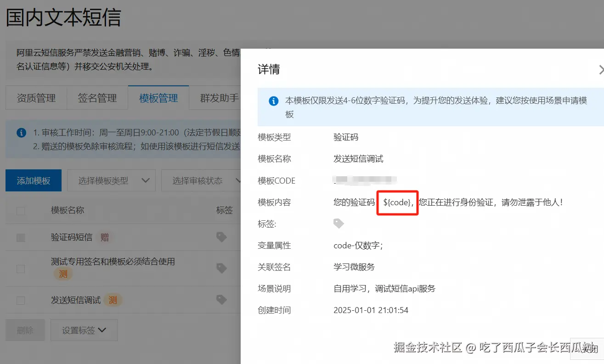Expand the 设置标签 dropdown button
This screenshot has width=604, height=364.
tap(84, 330)
